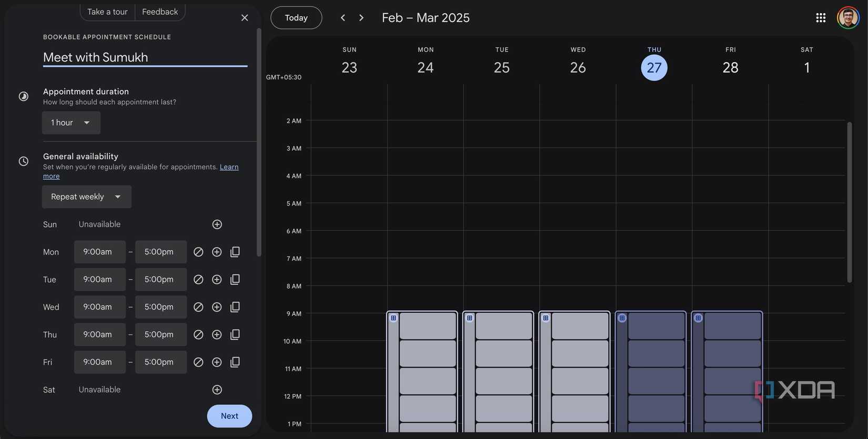Click Wednesday's 11 AM appointment slot
868x439 pixels.
point(580,381)
